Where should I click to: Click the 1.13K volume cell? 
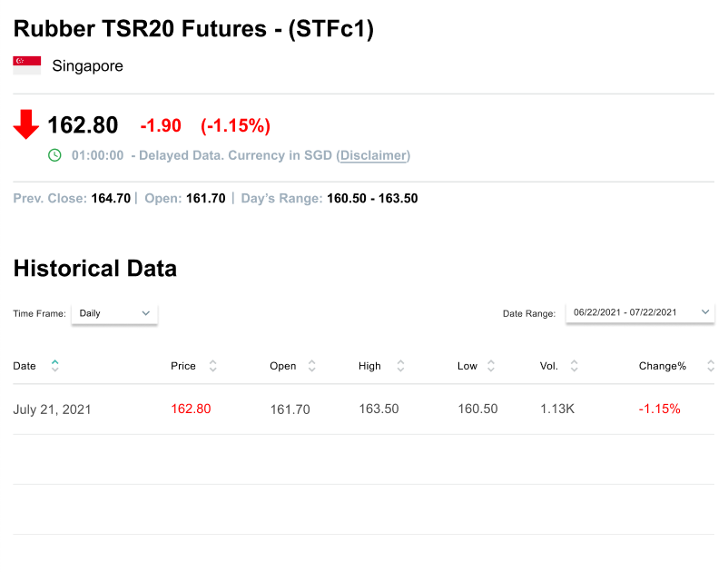[556, 409]
